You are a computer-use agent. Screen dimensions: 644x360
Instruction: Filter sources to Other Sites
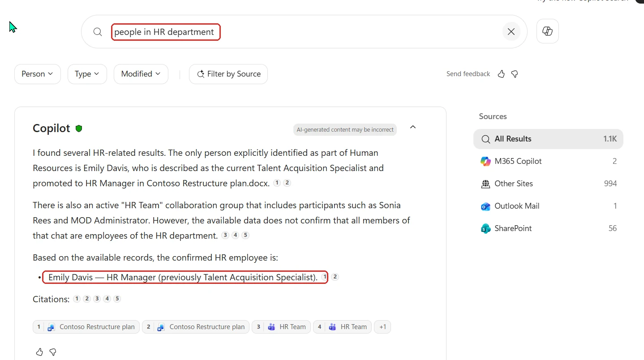[x=548, y=184]
